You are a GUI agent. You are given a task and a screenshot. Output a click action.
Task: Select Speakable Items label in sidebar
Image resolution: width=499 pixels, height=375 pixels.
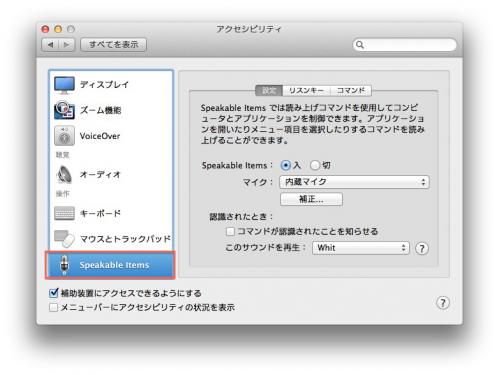pos(114,265)
